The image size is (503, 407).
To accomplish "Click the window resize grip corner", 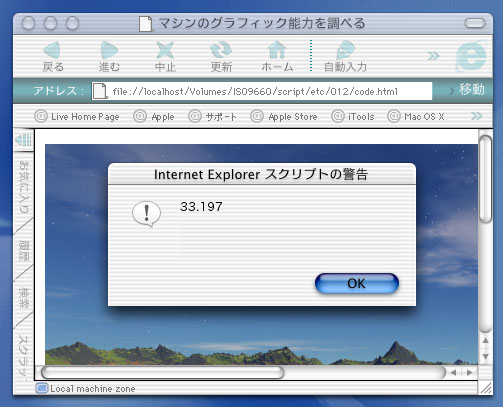I will click(486, 388).
